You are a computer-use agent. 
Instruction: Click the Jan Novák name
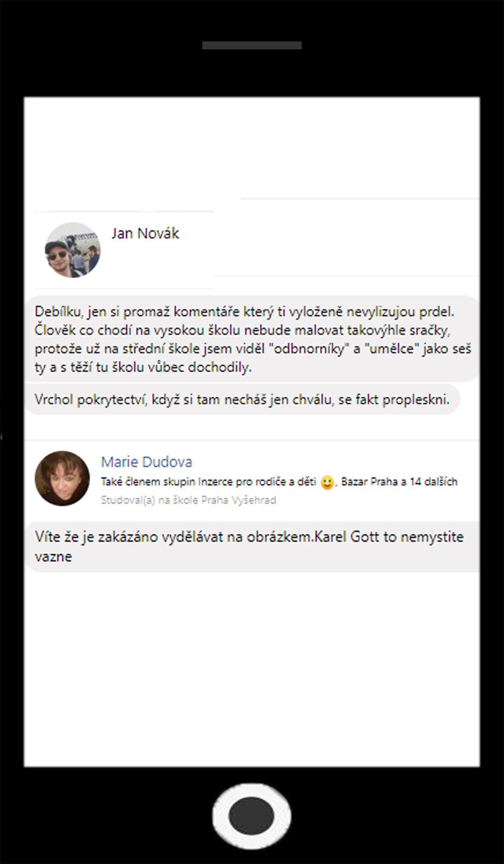point(145,233)
